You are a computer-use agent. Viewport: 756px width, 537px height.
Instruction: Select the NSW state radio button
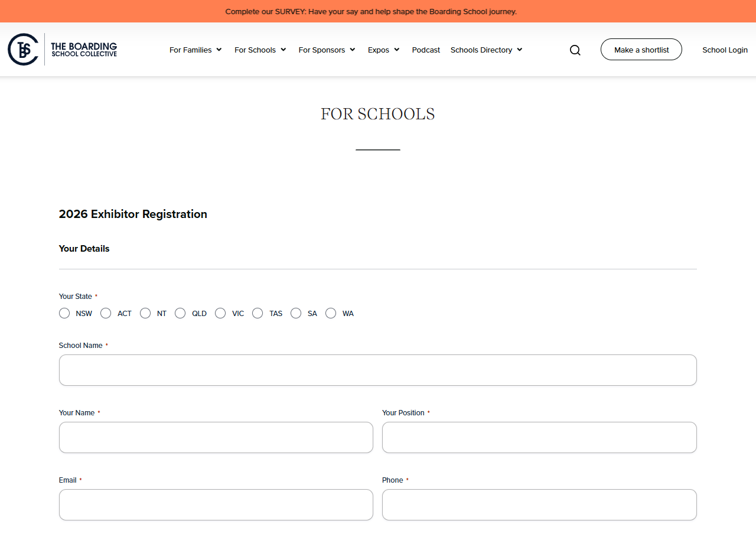[64, 313]
